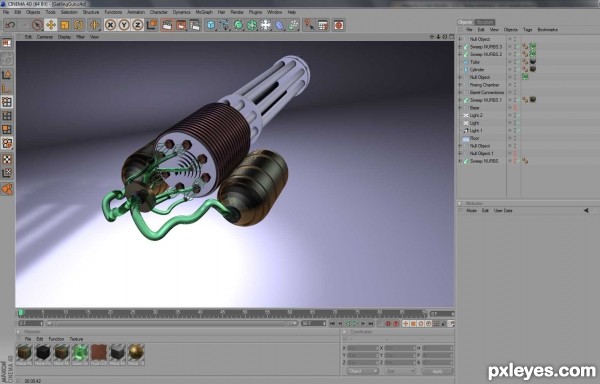Add a Cube primitive object
600x384 pixels.
coord(210,25)
